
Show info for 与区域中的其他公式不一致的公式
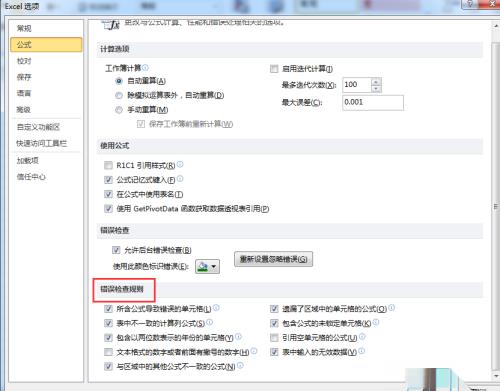(x=240, y=366)
